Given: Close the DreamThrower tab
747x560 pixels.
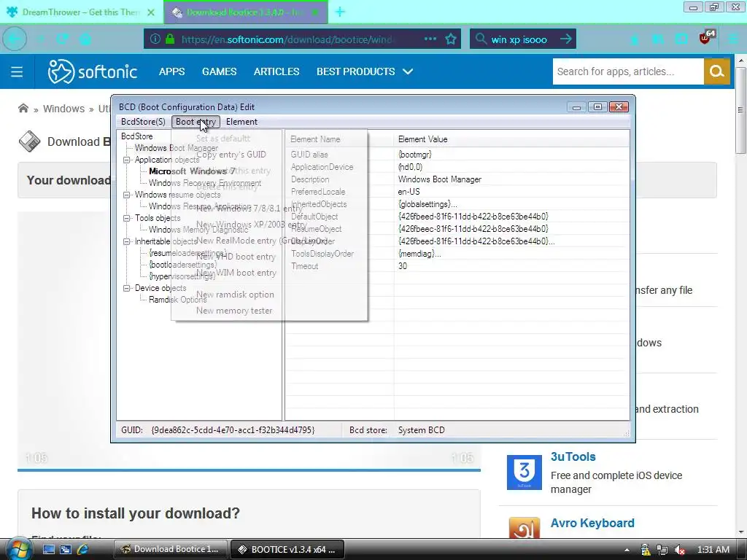Looking at the screenshot, I should click(x=151, y=12).
